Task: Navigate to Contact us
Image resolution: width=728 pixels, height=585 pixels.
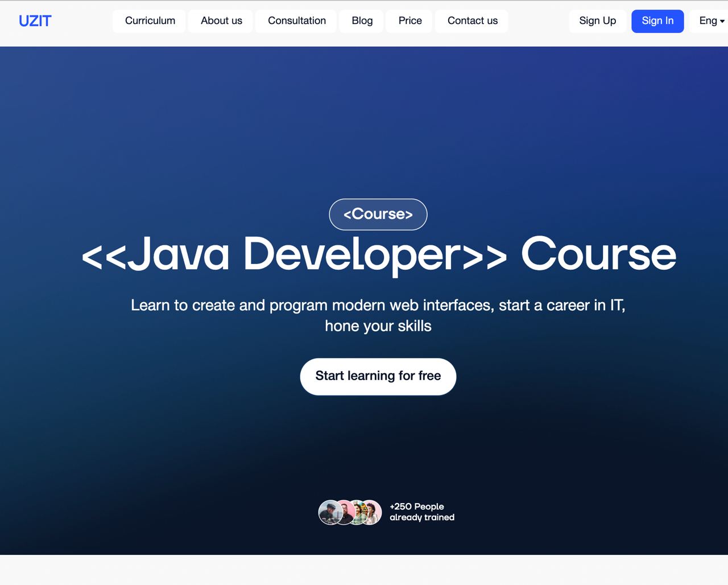Action: (472, 21)
